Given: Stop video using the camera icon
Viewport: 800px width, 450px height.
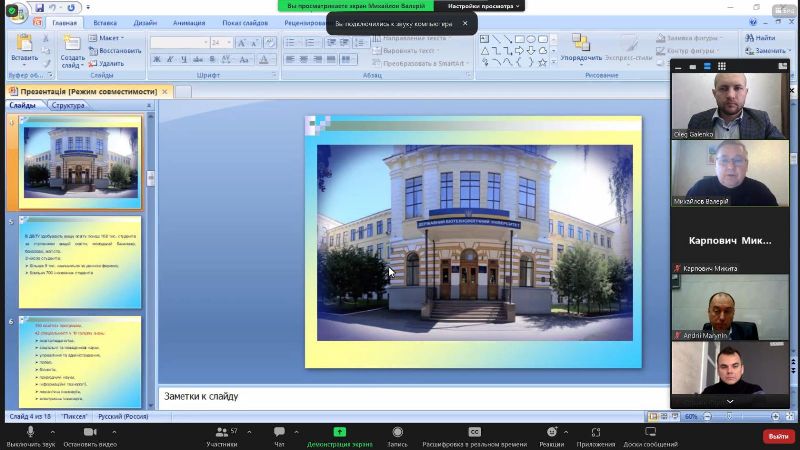Looking at the screenshot, I should click(x=90, y=432).
